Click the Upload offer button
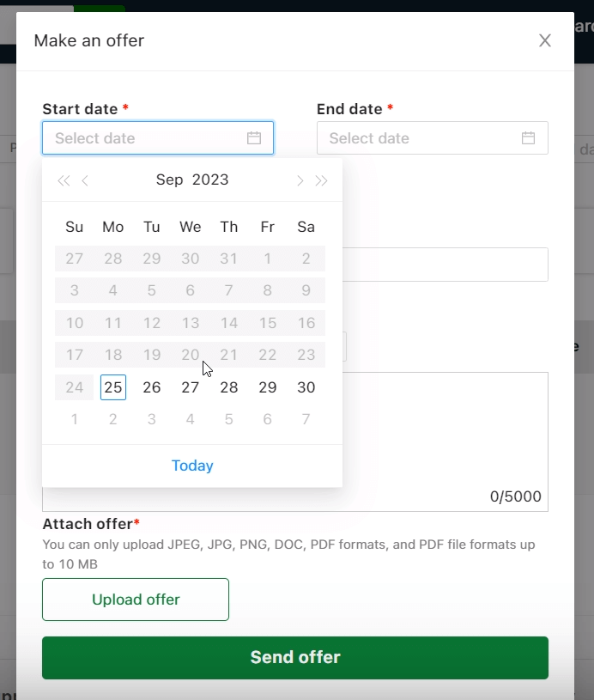Image resolution: width=594 pixels, height=700 pixels. click(136, 600)
